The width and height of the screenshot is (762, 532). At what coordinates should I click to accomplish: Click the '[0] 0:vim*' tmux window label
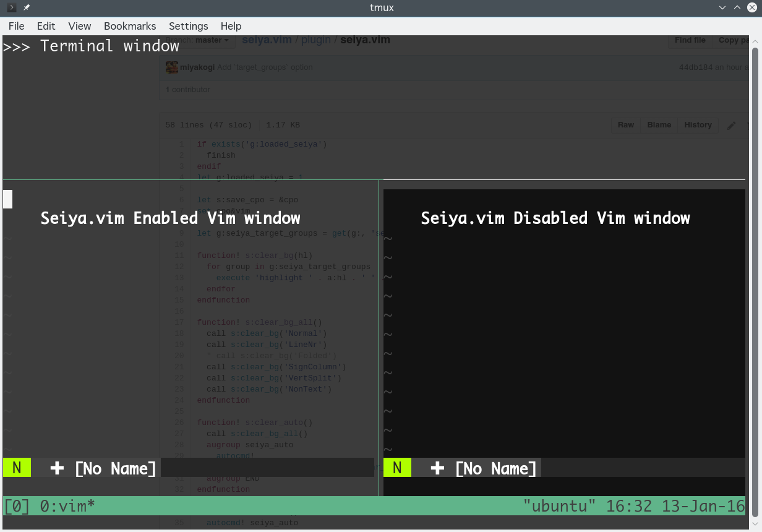[x=49, y=506]
